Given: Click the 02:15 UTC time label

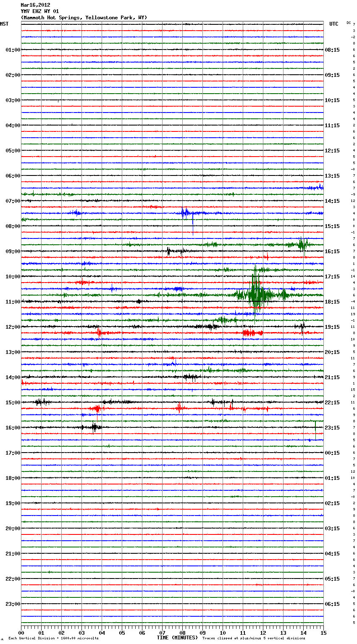Looking at the screenshot, I should [332, 503].
